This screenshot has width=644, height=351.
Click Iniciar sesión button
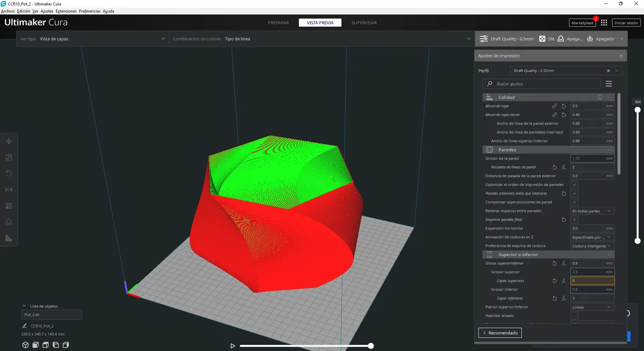[626, 23]
